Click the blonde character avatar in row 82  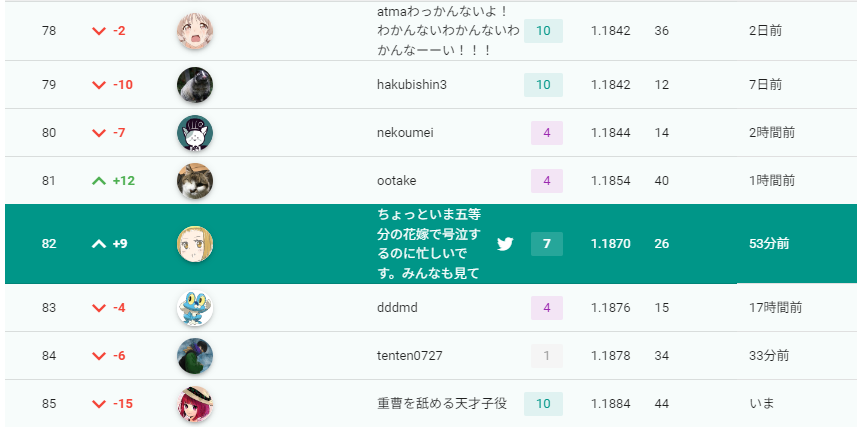[195, 244]
